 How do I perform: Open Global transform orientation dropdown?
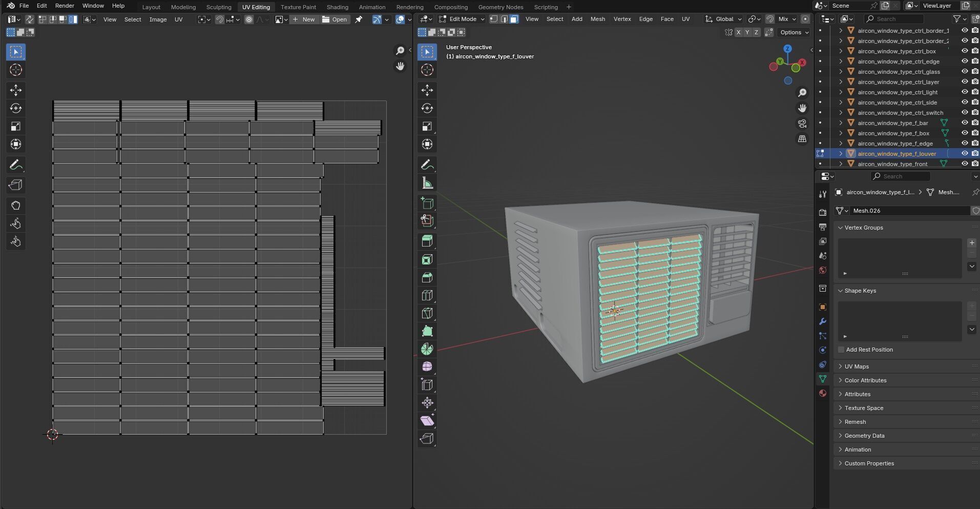click(723, 19)
